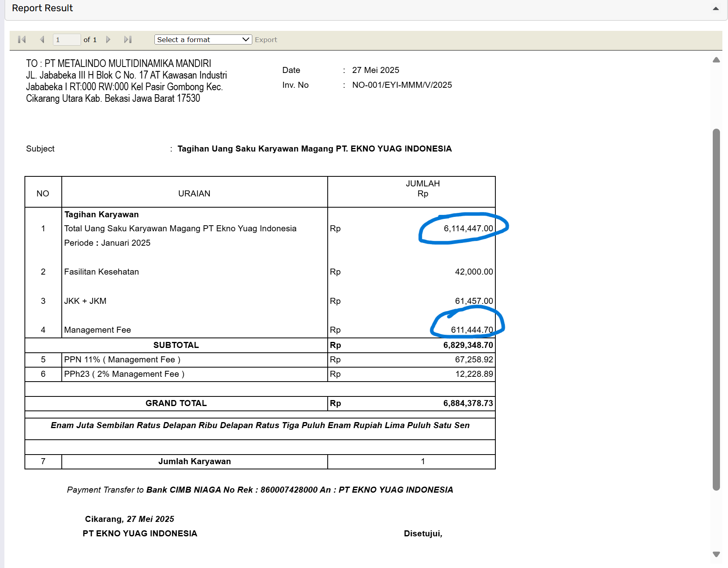Click the GRAND TOTAL label

(176, 403)
